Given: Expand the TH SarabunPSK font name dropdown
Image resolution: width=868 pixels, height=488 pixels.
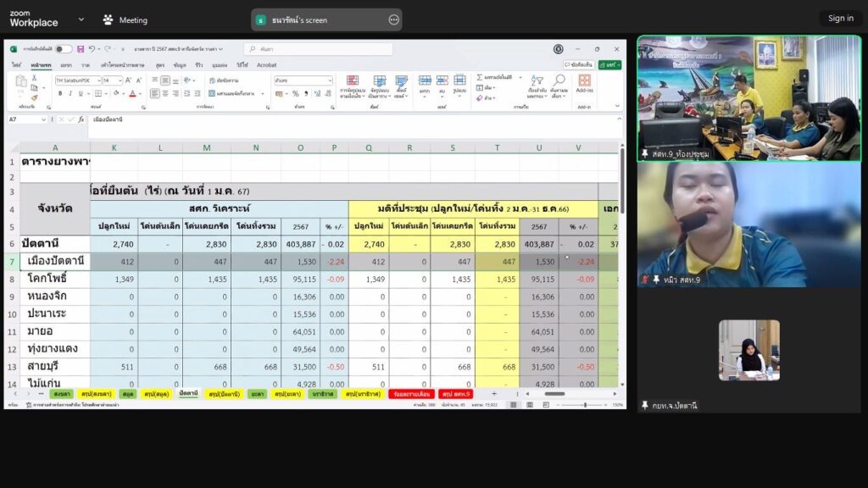Looking at the screenshot, I should pyautogui.click(x=98, y=80).
